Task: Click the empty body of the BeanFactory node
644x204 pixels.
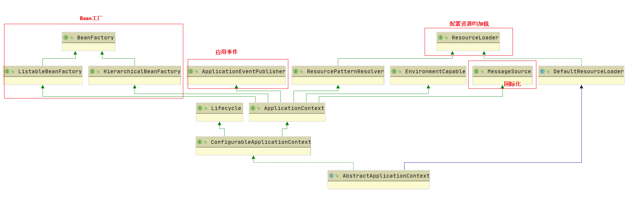Action: tap(89, 47)
